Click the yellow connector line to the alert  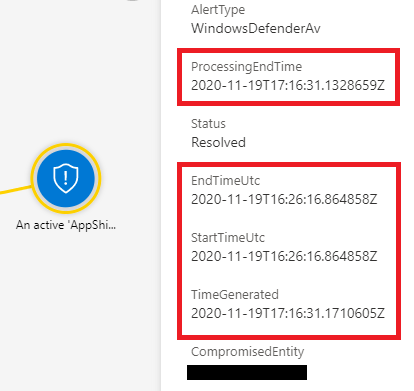coord(16,189)
